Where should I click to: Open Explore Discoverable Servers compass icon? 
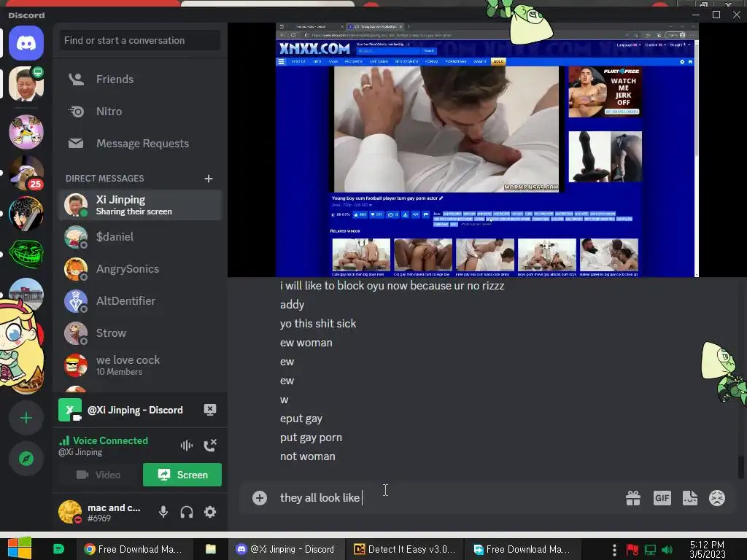coord(26,459)
